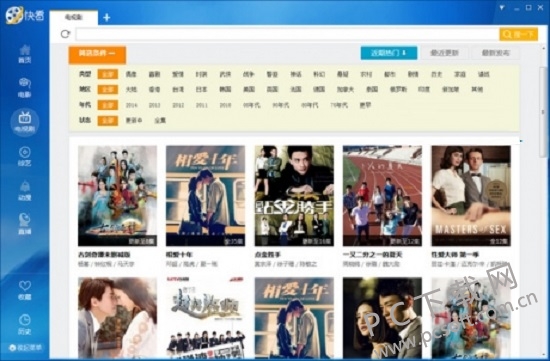Sort by recently popular (近期热门)

[389, 53]
